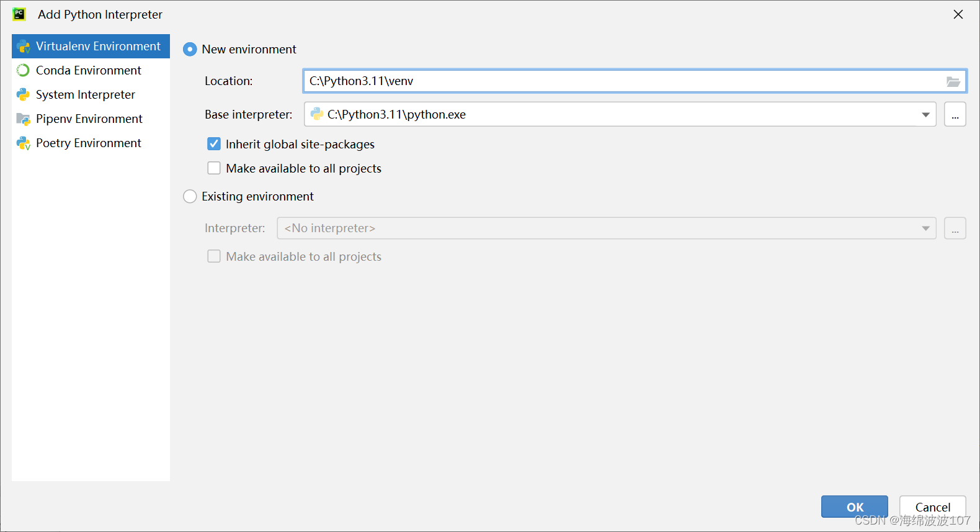The width and height of the screenshot is (980, 532).
Task: Dismiss the dialog with Cancel
Action: coord(933,507)
